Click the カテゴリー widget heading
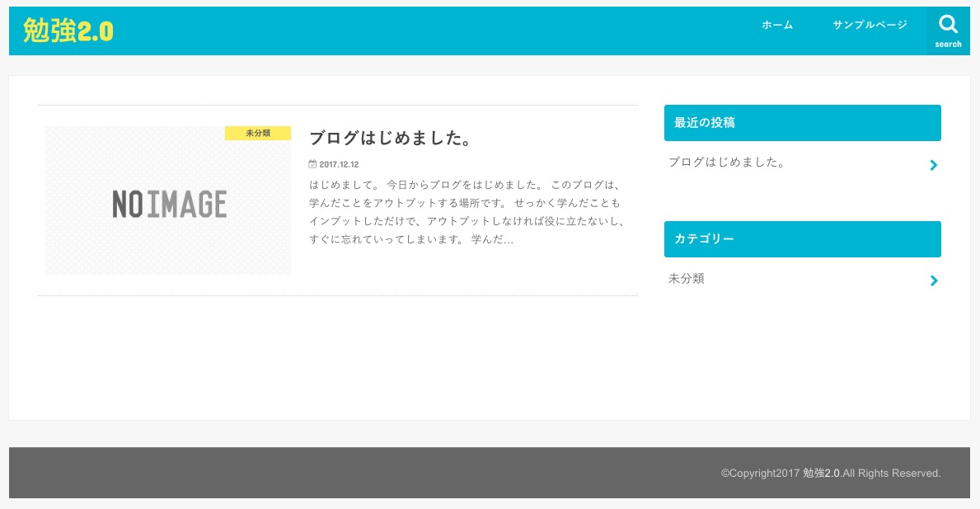The width and height of the screenshot is (980, 509). [803, 239]
